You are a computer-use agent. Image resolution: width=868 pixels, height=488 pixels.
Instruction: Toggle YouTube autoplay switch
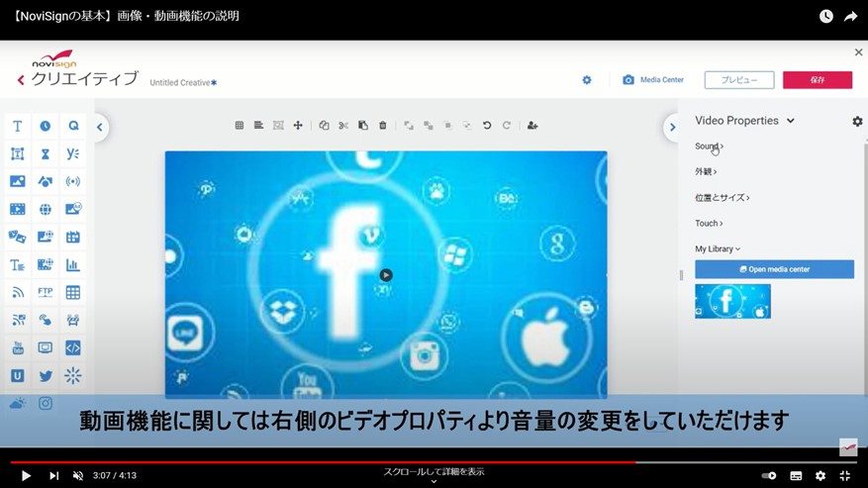pyautogui.click(x=769, y=475)
